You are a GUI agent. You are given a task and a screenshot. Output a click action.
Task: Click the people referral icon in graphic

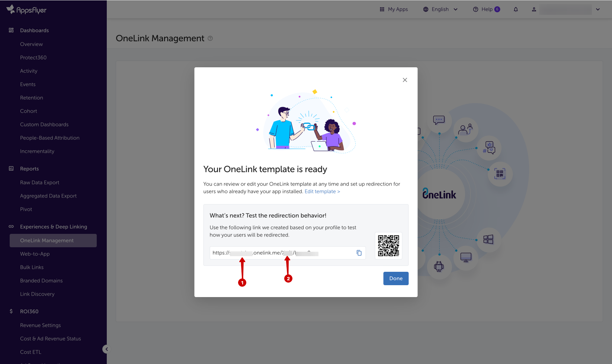click(x=465, y=129)
